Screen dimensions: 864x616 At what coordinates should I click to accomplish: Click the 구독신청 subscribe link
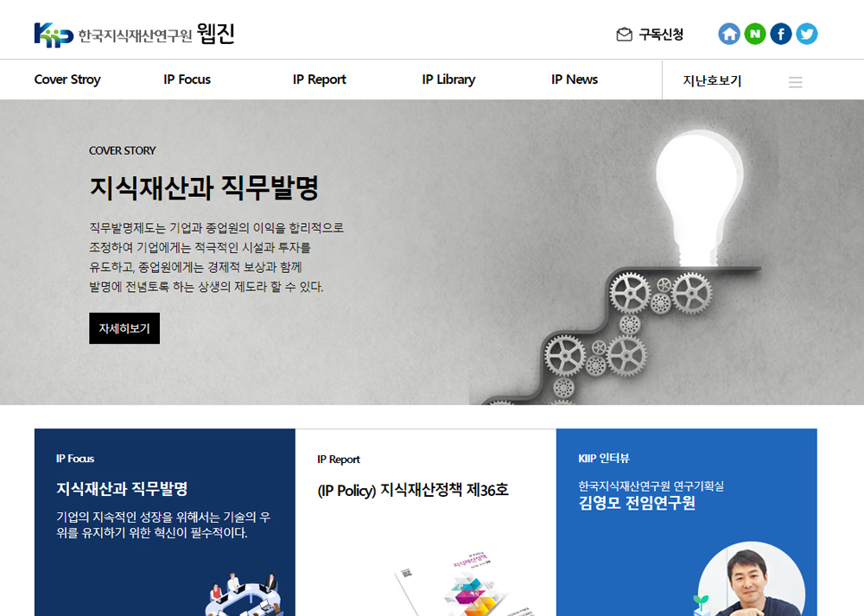(661, 35)
